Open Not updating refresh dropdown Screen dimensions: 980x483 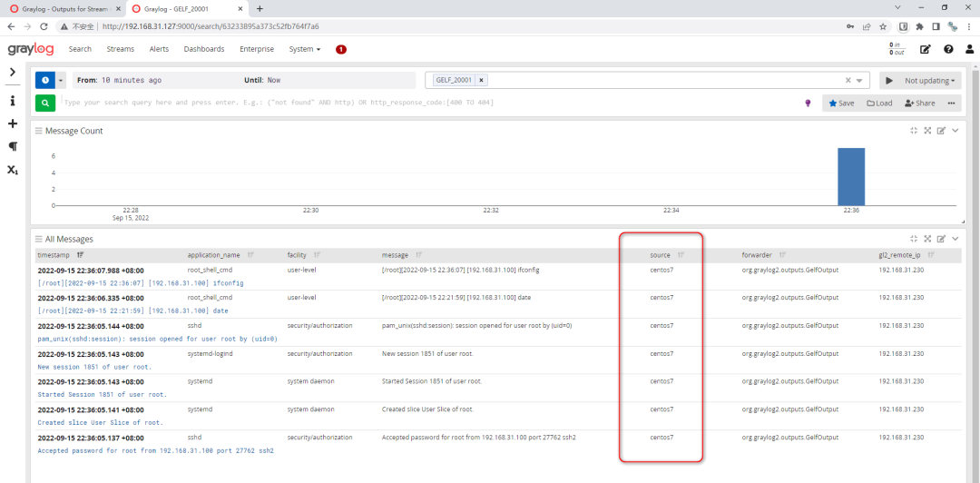click(x=929, y=81)
